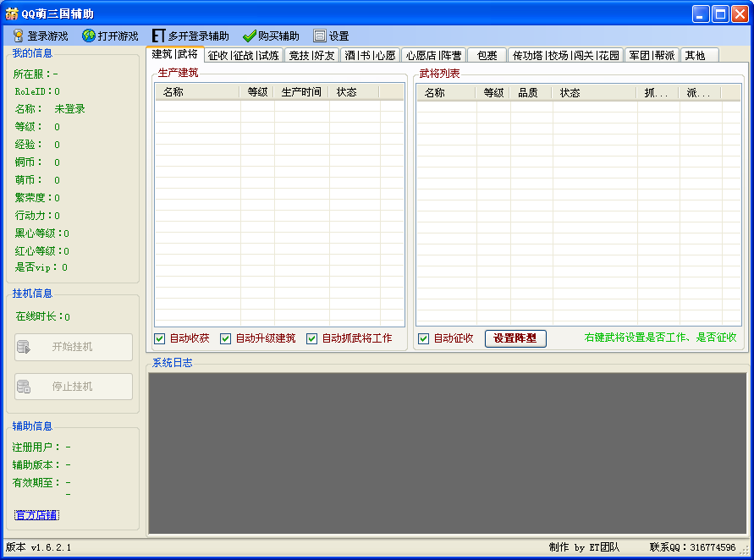The image size is (754, 560).
Task: Click the 制作 by ET团队 status text
Action: tap(584, 547)
